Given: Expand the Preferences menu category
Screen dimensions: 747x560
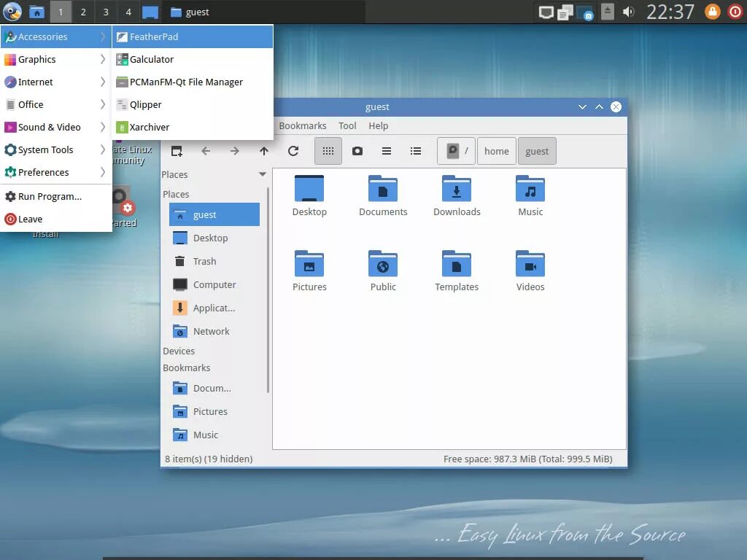Looking at the screenshot, I should 55,172.
